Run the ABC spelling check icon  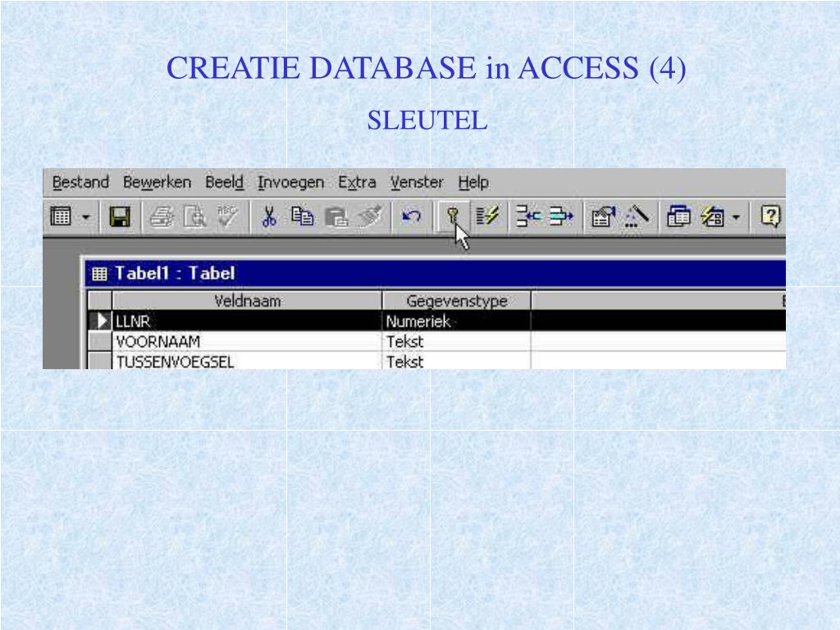[228, 217]
